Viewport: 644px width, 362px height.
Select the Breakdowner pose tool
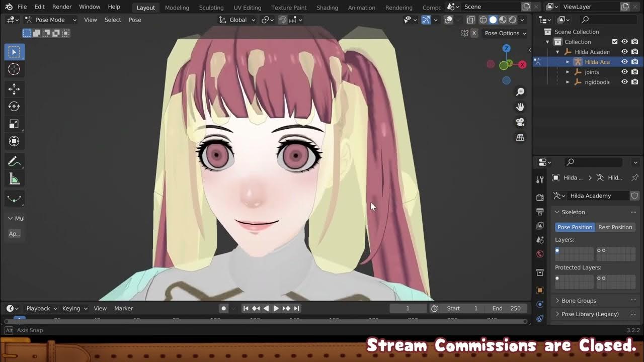(14, 199)
